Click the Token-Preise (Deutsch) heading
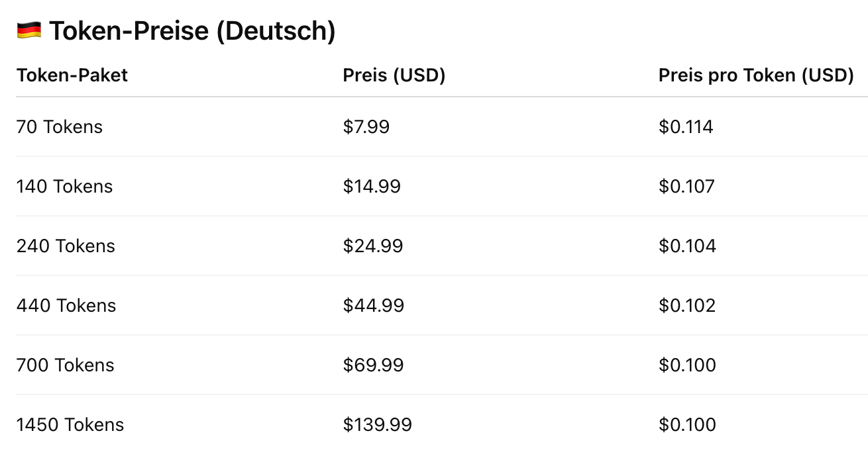Viewport: 868px width, 470px height. tap(192, 31)
